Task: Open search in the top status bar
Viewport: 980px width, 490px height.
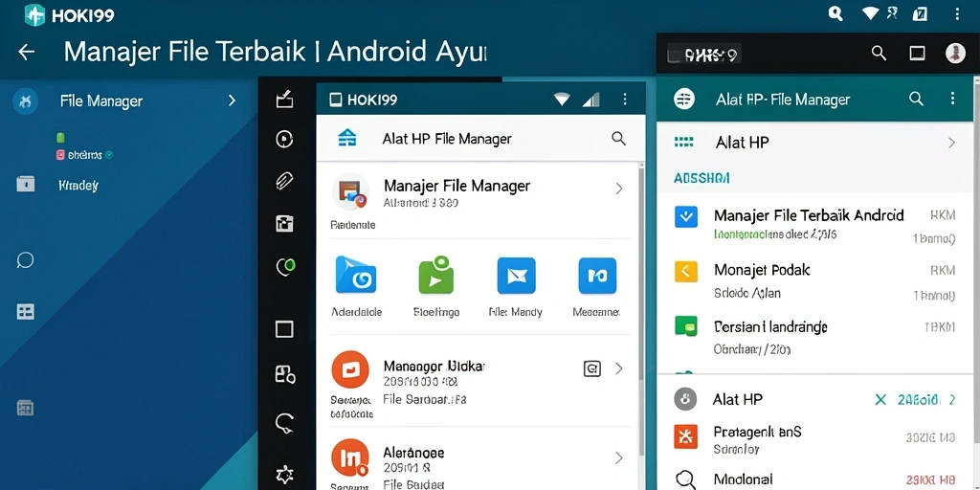Action: (835, 13)
